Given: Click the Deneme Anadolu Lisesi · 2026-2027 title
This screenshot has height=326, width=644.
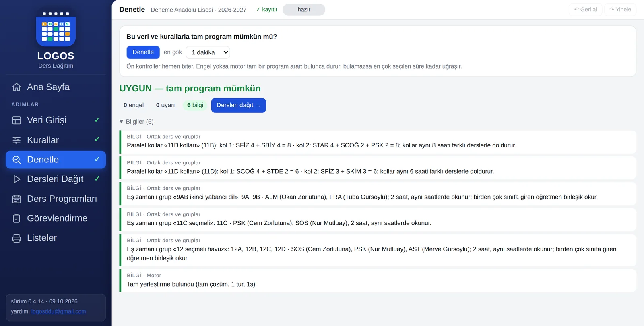Looking at the screenshot, I should coord(198,10).
